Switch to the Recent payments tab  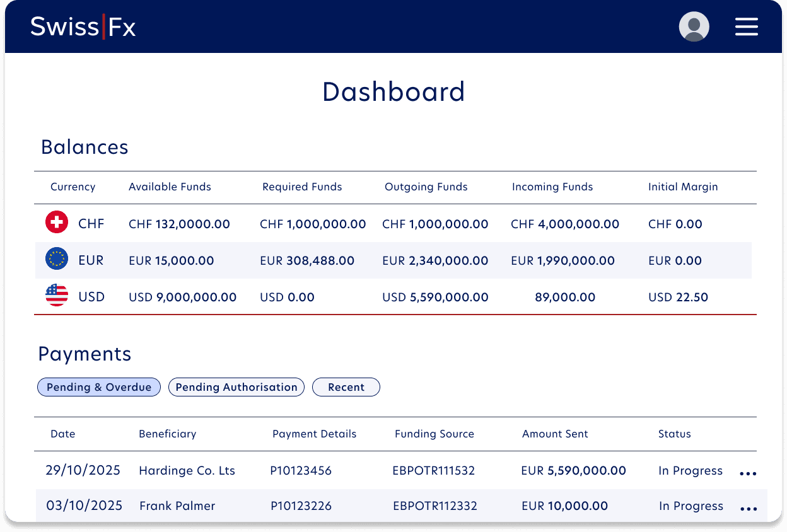click(346, 387)
